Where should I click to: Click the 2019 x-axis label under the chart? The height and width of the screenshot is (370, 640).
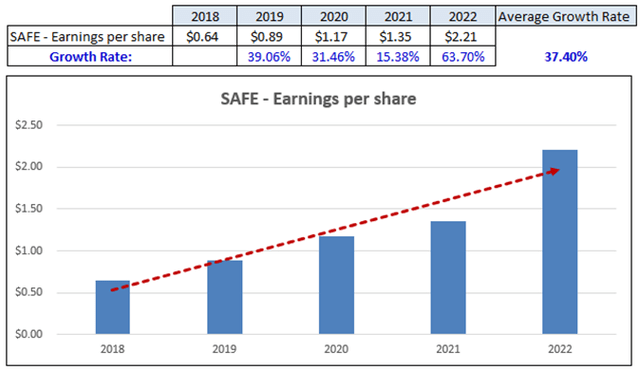(224, 349)
